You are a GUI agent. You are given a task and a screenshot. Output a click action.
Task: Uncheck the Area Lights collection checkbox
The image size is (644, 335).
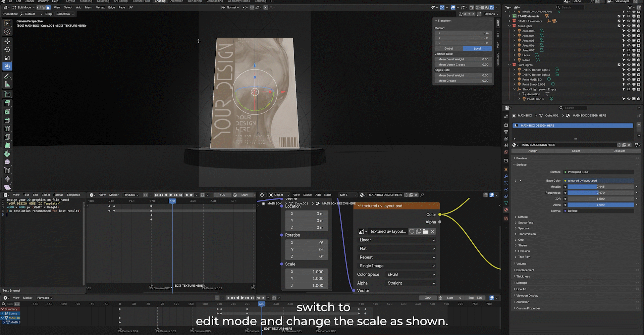coord(619,26)
